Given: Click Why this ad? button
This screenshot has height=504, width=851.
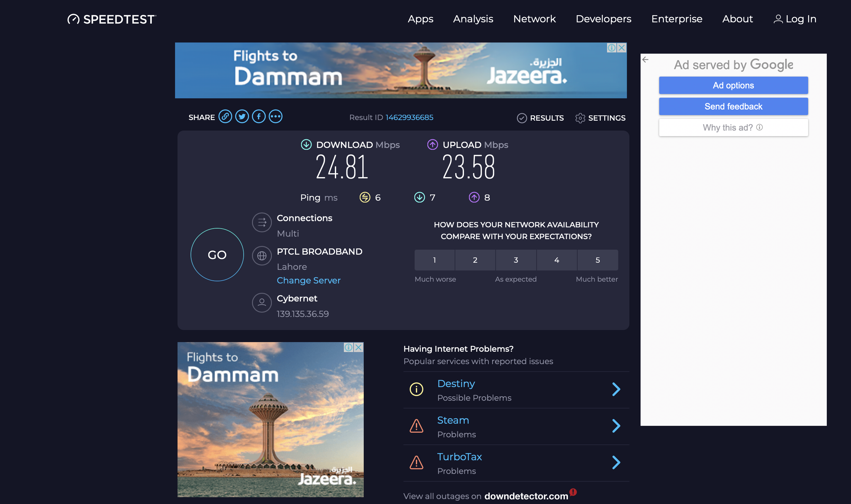Looking at the screenshot, I should (x=733, y=127).
